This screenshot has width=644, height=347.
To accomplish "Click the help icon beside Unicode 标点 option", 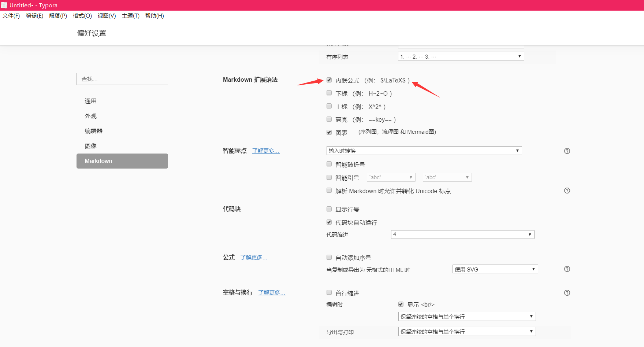I will pos(567,191).
